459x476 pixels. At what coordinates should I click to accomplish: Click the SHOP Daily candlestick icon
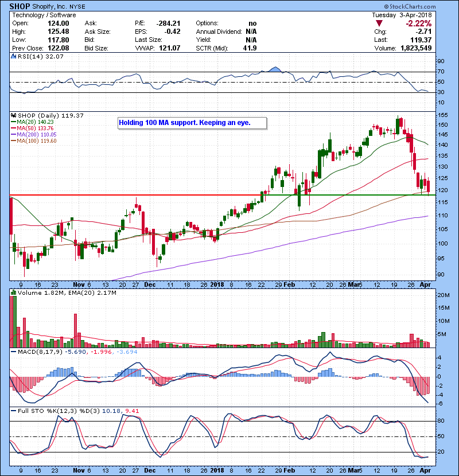pyautogui.click(x=13, y=115)
